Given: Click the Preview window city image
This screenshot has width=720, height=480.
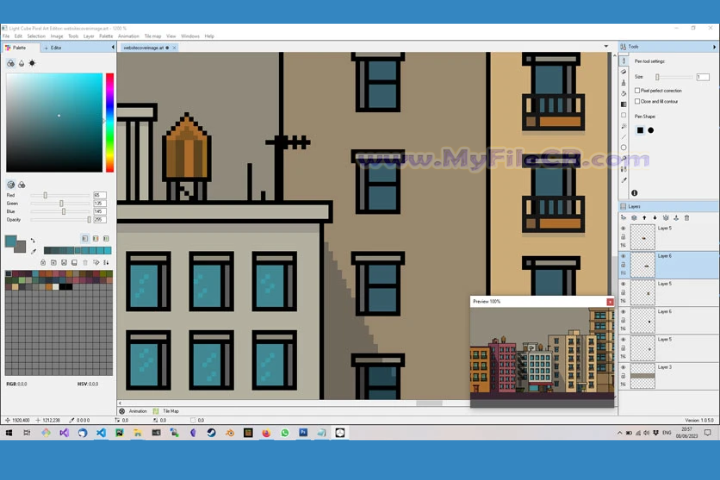Looking at the screenshot, I should coord(542,357).
